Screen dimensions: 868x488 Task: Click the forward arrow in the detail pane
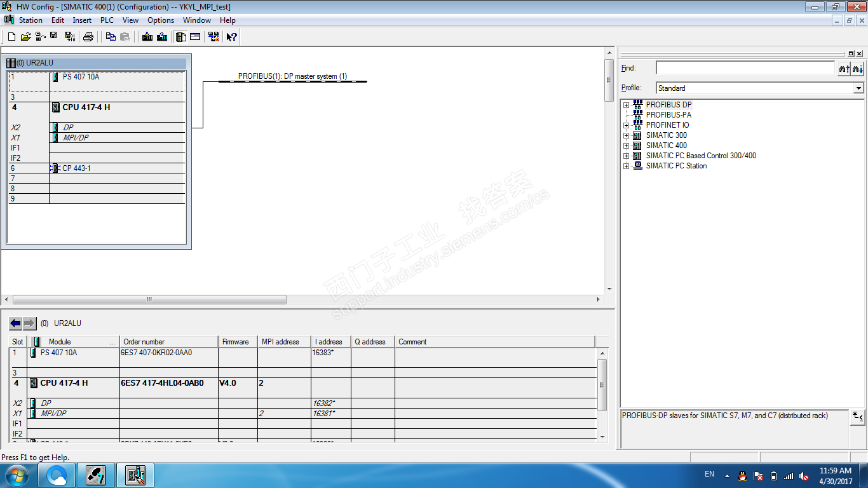point(29,323)
